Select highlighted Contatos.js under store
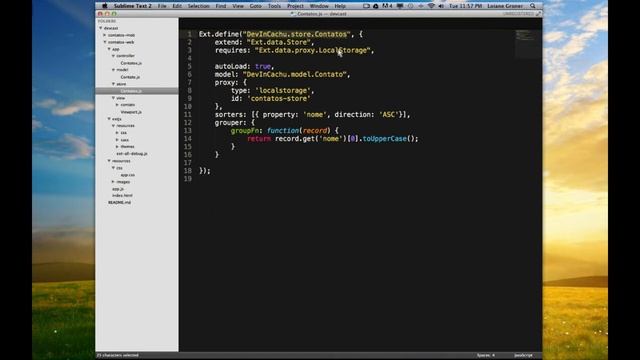The width and height of the screenshot is (640, 360). click(137, 91)
